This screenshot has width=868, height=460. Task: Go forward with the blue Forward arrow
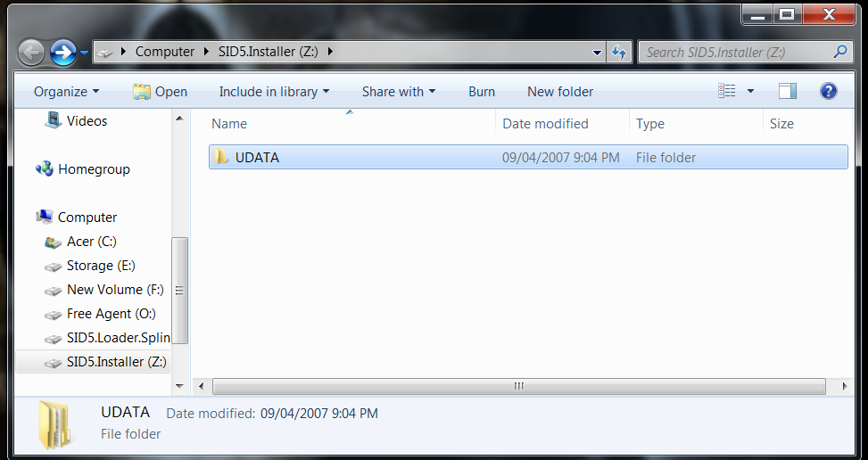(63, 53)
